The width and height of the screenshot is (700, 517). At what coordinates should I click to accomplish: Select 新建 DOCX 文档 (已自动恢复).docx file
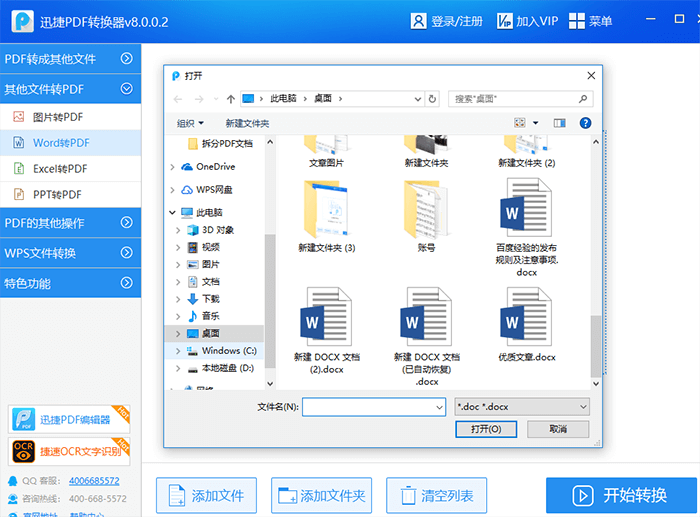click(427, 337)
